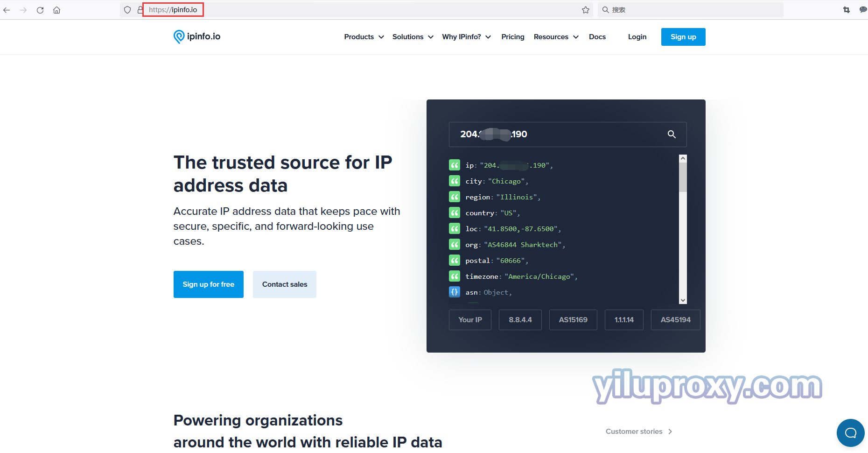Image resolution: width=868 pixels, height=453 pixels.
Task: Click quote icon beside the loc field
Action: 455,228
